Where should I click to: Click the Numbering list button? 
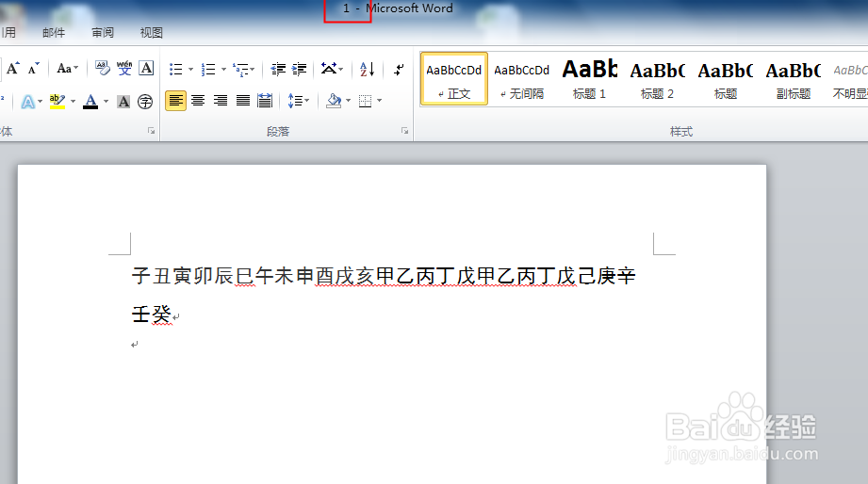tap(208, 69)
